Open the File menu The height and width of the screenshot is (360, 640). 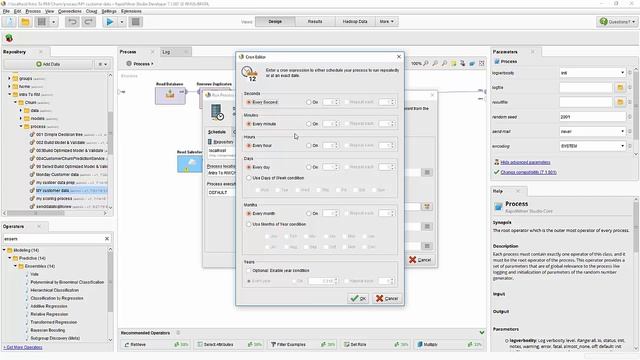[6, 11]
